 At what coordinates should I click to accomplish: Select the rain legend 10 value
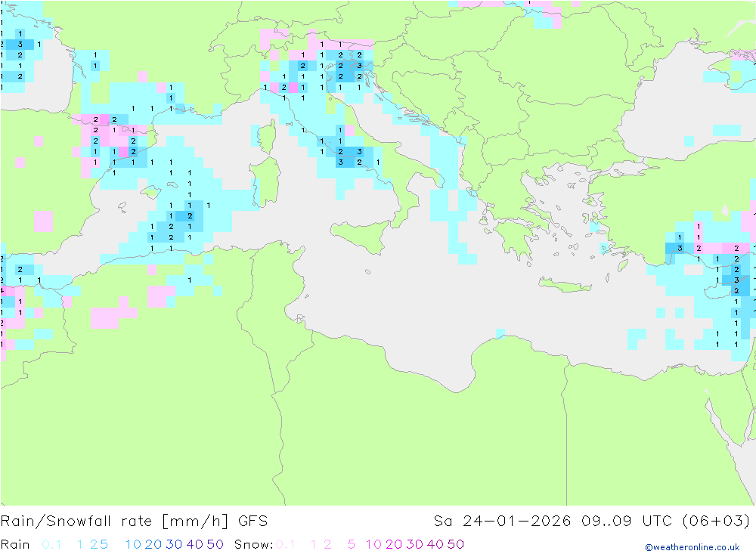pyautogui.click(x=133, y=544)
